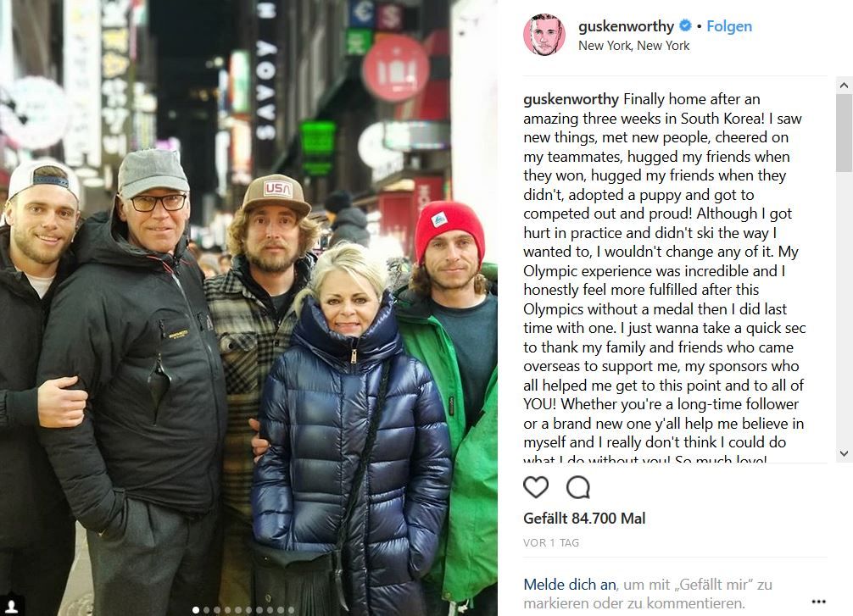This screenshot has height=616, width=853.
Task: Click the Melde dich an link
Action: pyautogui.click(x=570, y=585)
